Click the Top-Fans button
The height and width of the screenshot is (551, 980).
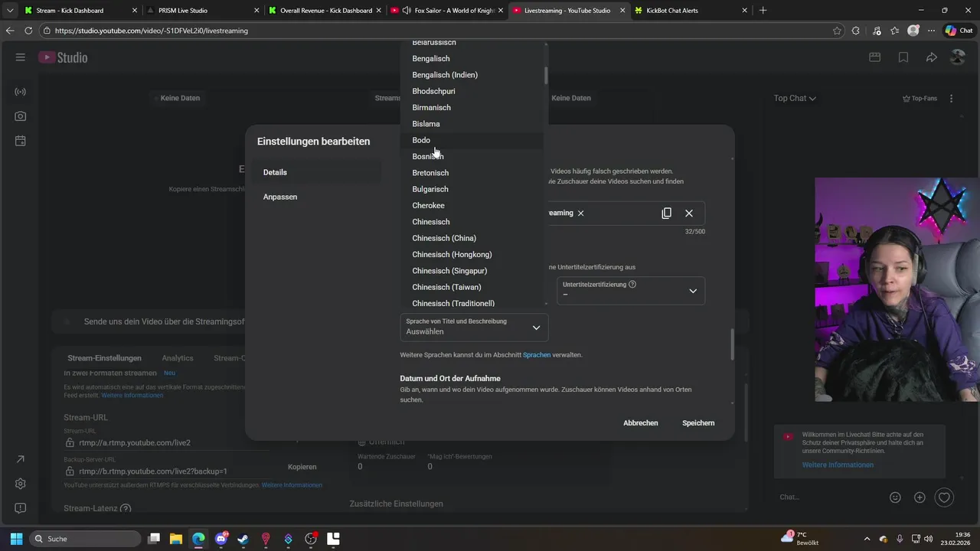(920, 99)
